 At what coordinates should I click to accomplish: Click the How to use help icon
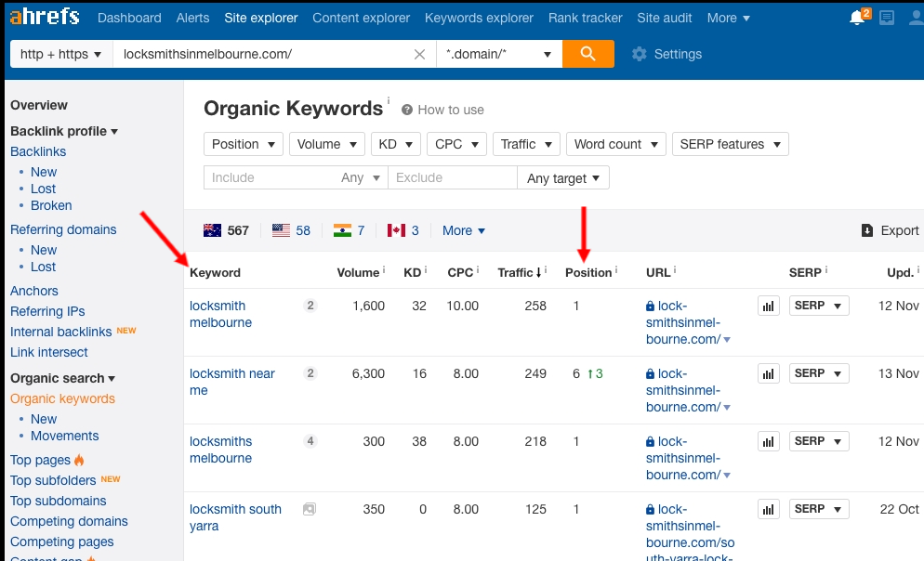click(x=406, y=111)
